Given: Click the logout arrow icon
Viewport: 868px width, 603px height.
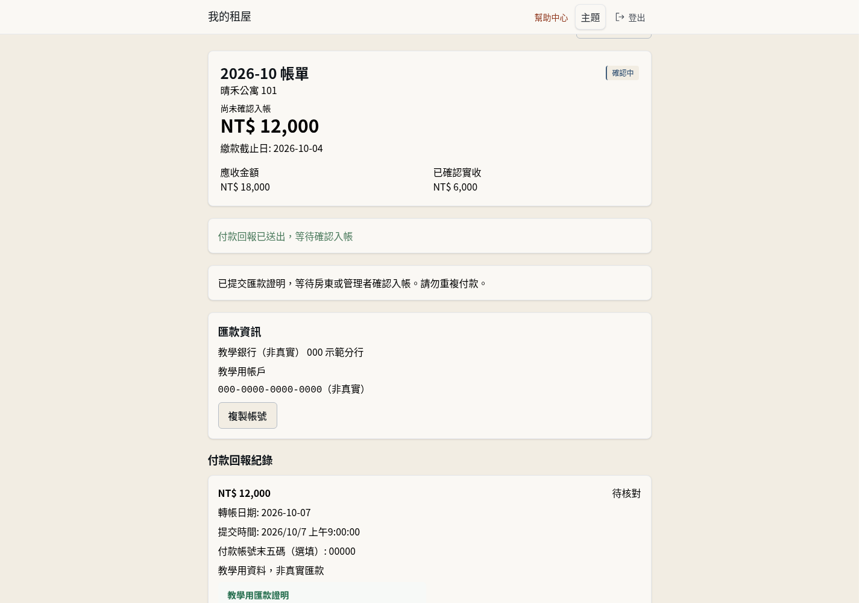Looking at the screenshot, I should pyautogui.click(x=620, y=17).
